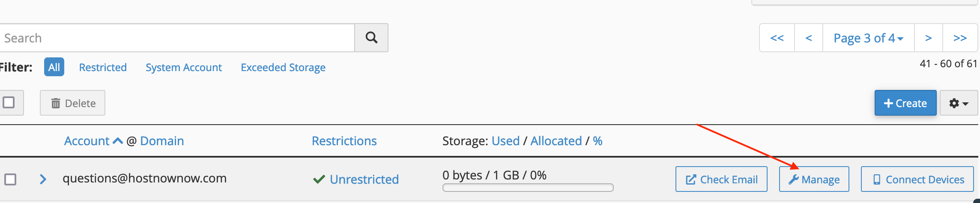Open the Page 3 of 4 dropdown
This screenshot has height=203, width=980.
click(x=868, y=38)
